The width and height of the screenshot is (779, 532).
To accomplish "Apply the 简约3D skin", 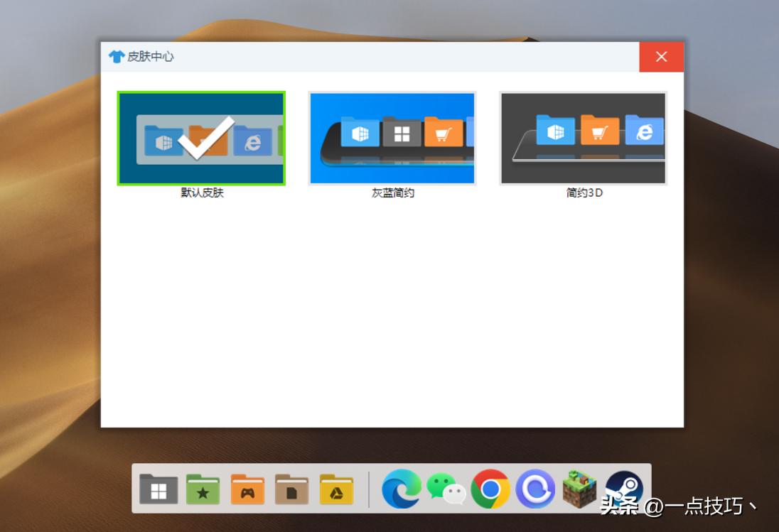I will click(x=584, y=138).
